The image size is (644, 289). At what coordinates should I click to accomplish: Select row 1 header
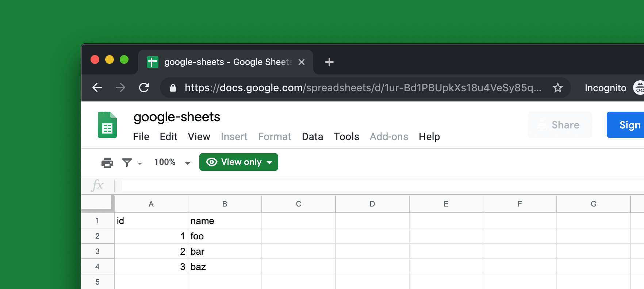pyautogui.click(x=97, y=221)
